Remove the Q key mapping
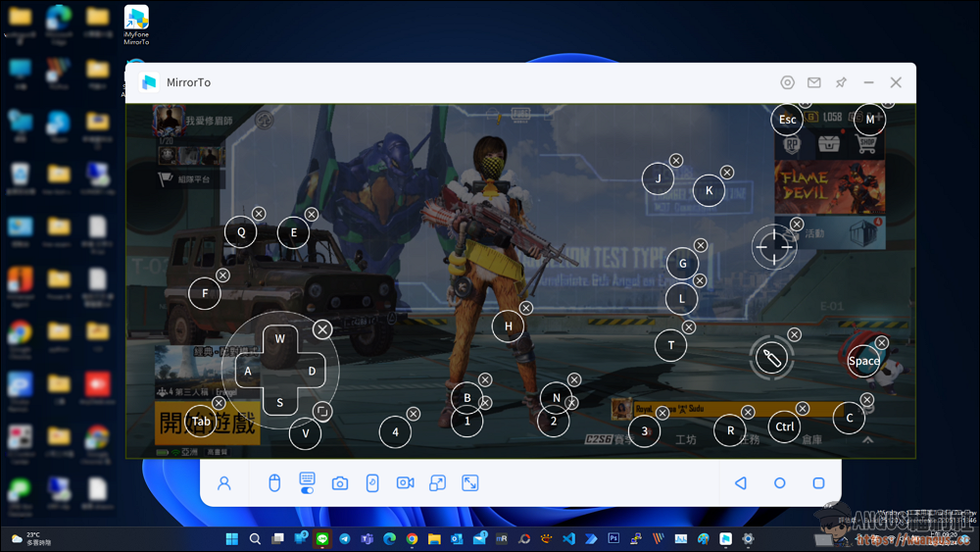 [259, 214]
